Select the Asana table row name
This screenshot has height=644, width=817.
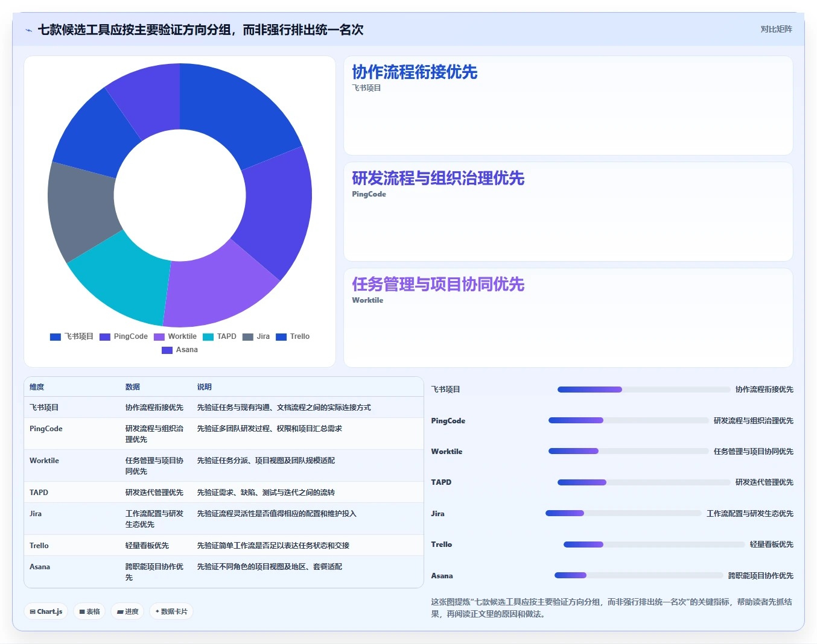[40, 567]
